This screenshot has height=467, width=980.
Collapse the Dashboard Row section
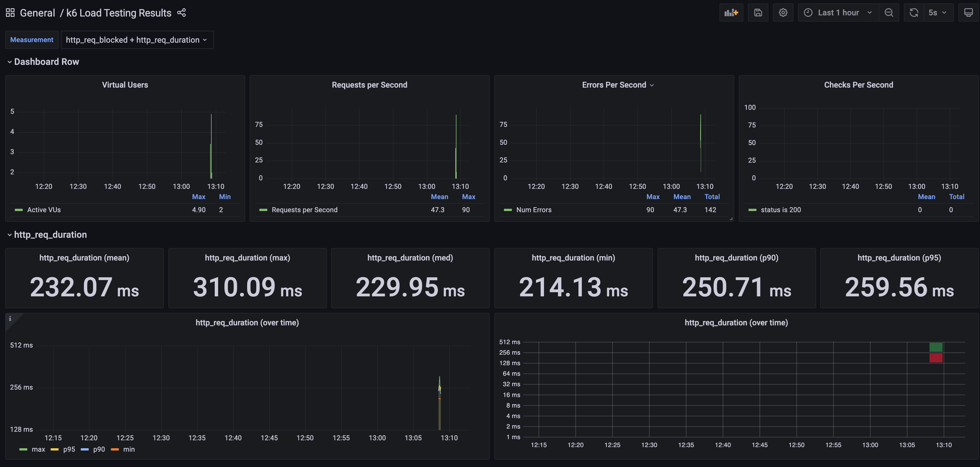click(43, 62)
